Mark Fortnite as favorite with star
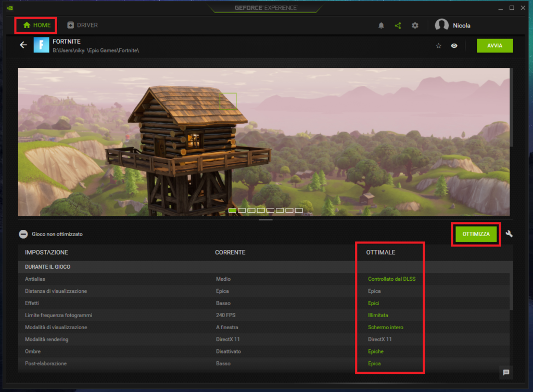 (x=438, y=45)
